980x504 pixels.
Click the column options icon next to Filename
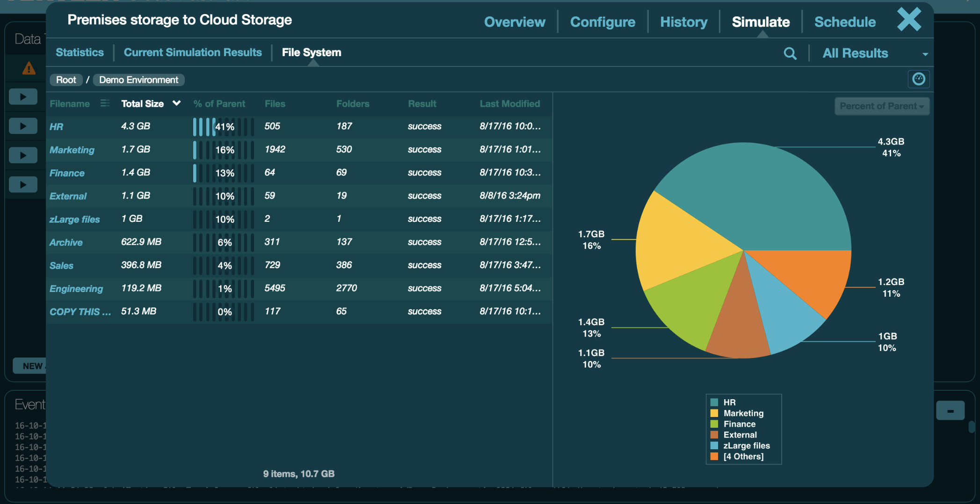pyautogui.click(x=105, y=103)
